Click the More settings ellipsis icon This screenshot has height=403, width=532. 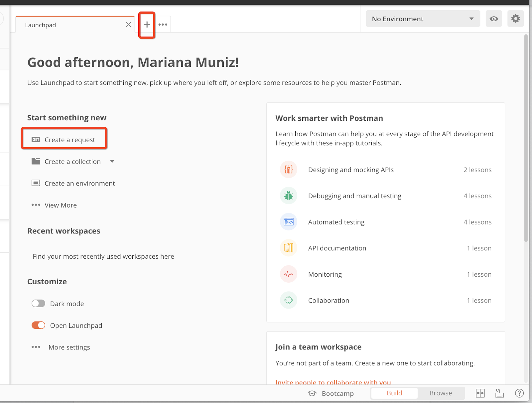pos(36,347)
